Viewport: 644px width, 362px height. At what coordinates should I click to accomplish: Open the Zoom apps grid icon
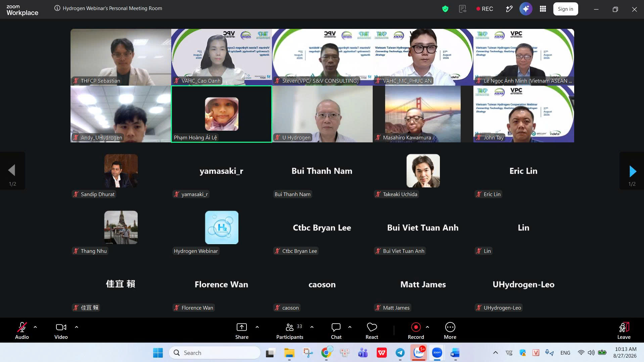[543, 9]
